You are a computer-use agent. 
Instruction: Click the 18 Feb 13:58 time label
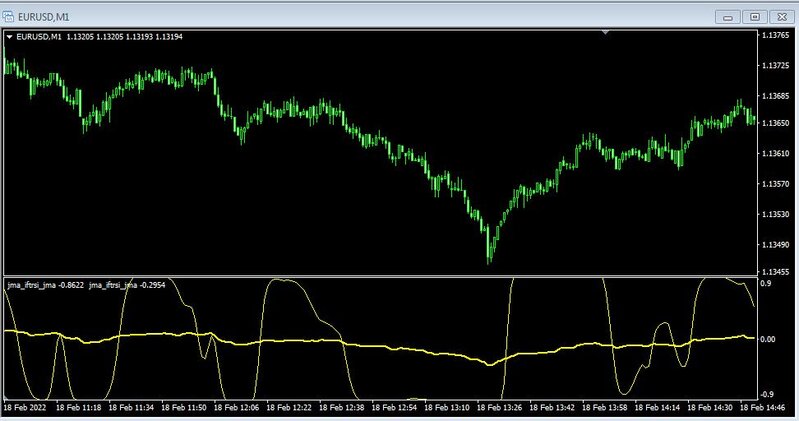tap(604, 407)
